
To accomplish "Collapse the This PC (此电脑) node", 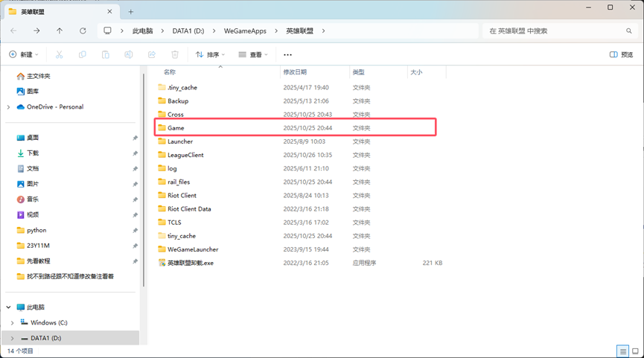I will (9, 307).
